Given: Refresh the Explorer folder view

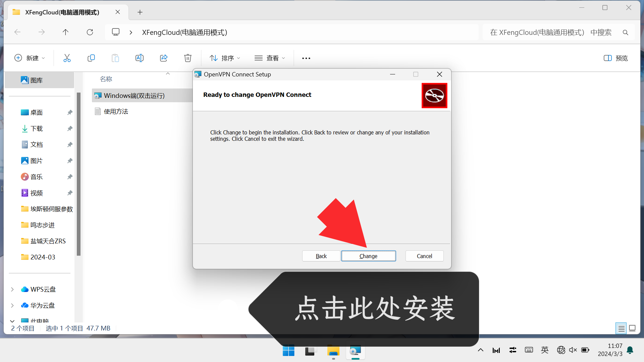Looking at the screenshot, I should coord(90,32).
